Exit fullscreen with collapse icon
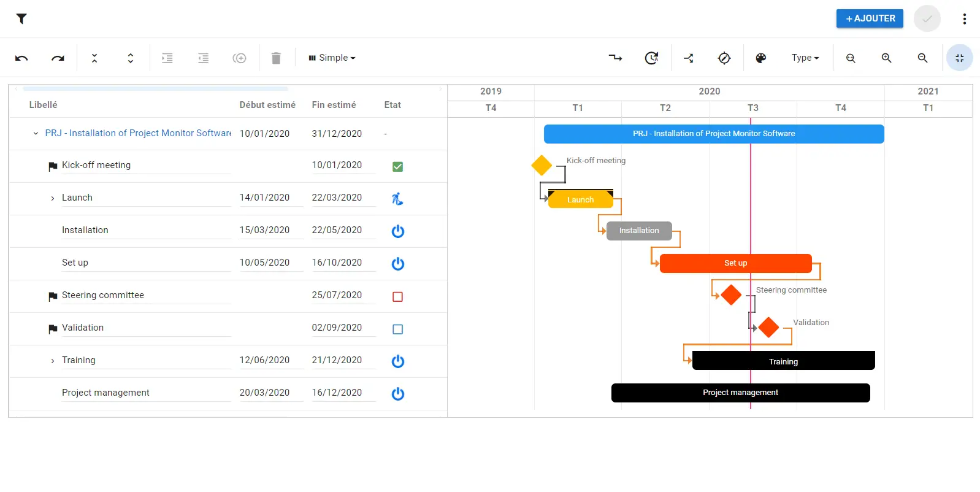The width and height of the screenshot is (980, 492). [960, 58]
